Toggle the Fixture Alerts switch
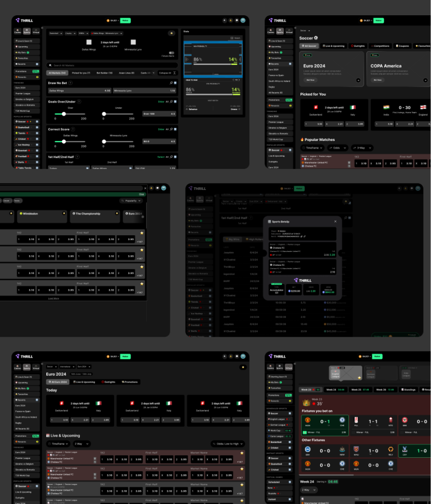 point(171,53)
